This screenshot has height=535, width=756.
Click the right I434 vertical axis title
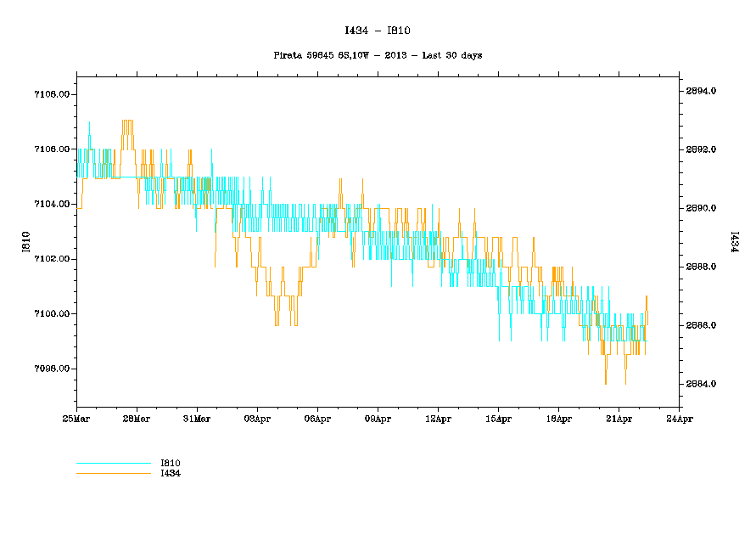pos(731,242)
